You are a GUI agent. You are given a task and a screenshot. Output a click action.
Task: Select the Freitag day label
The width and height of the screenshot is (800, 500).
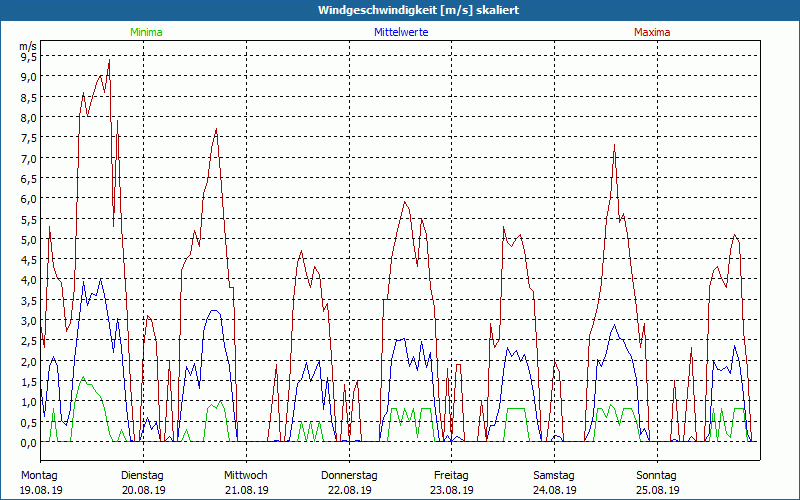451,476
